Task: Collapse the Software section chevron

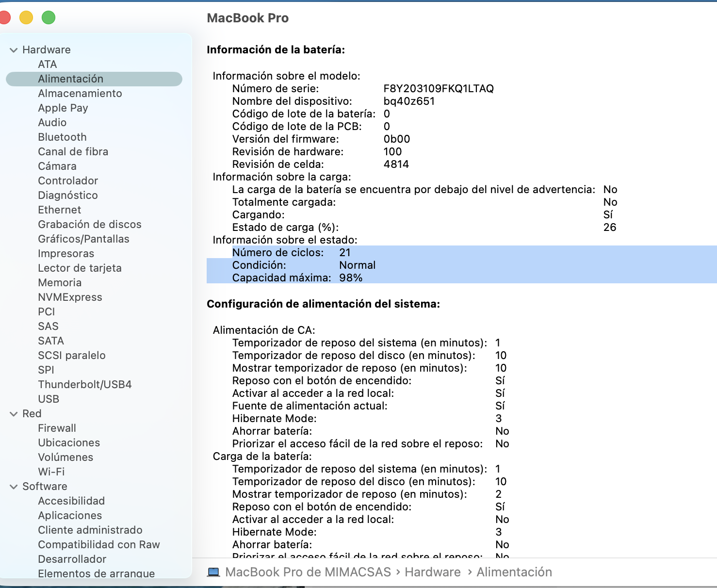Action: (14, 487)
